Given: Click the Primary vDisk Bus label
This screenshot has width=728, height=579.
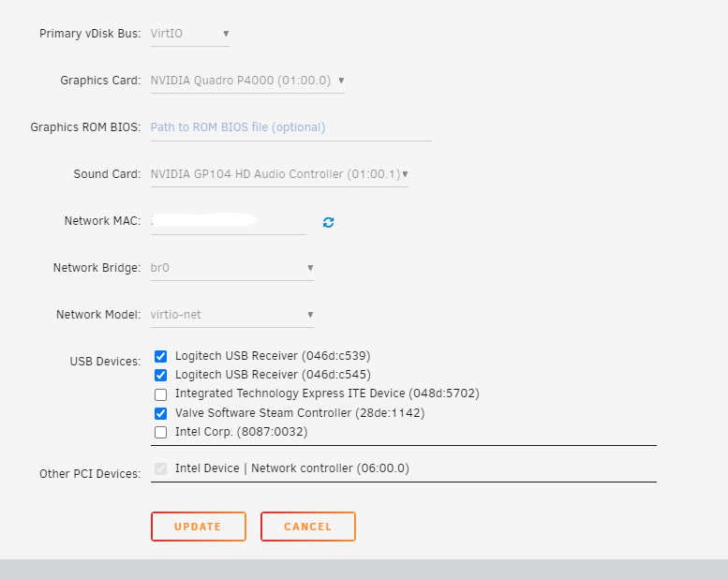Looking at the screenshot, I should (x=90, y=34).
